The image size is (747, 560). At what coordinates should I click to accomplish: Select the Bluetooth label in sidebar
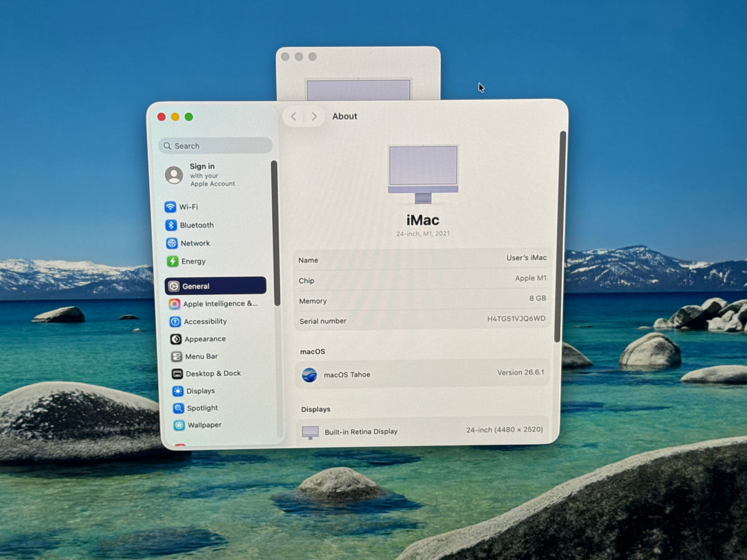(x=197, y=225)
